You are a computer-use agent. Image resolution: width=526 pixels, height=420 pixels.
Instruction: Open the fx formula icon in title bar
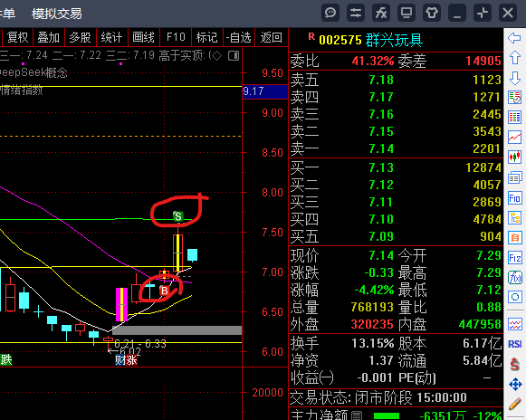381,14
